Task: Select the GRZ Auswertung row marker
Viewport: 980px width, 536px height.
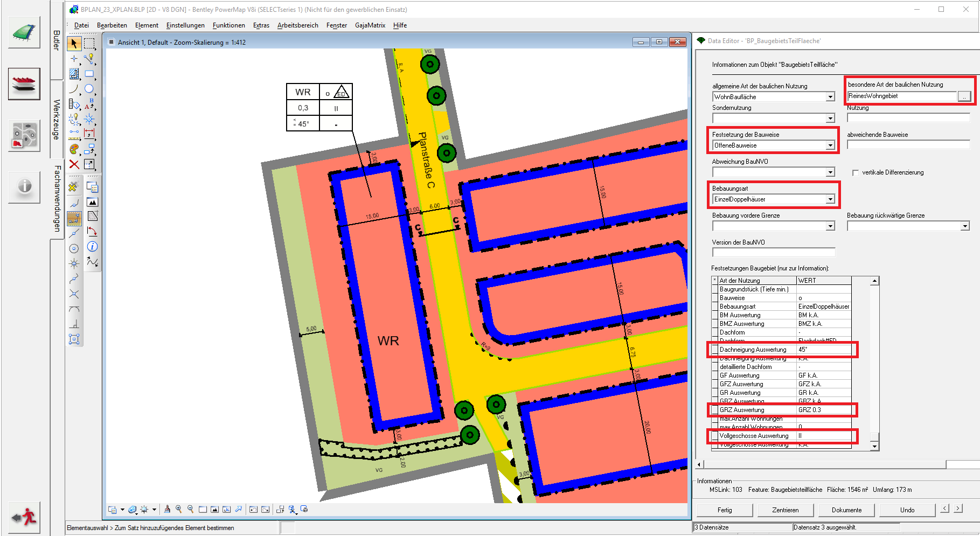Action: (x=715, y=410)
